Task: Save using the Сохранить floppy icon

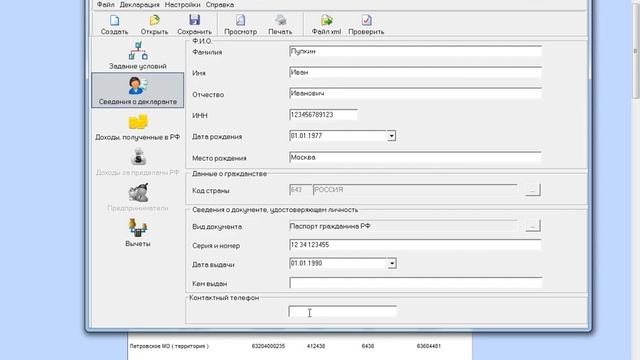Action: coord(194,24)
